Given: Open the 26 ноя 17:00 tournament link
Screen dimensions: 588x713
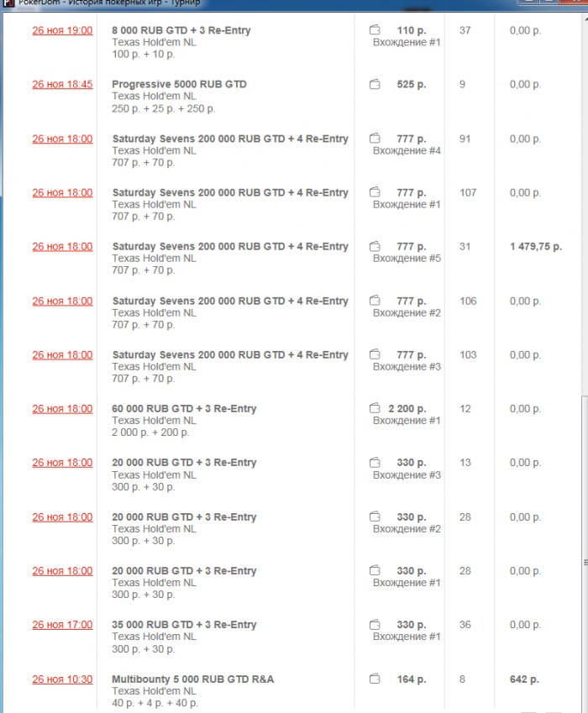Looking at the screenshot, I should pyautogui.click(x=62, y=625).
